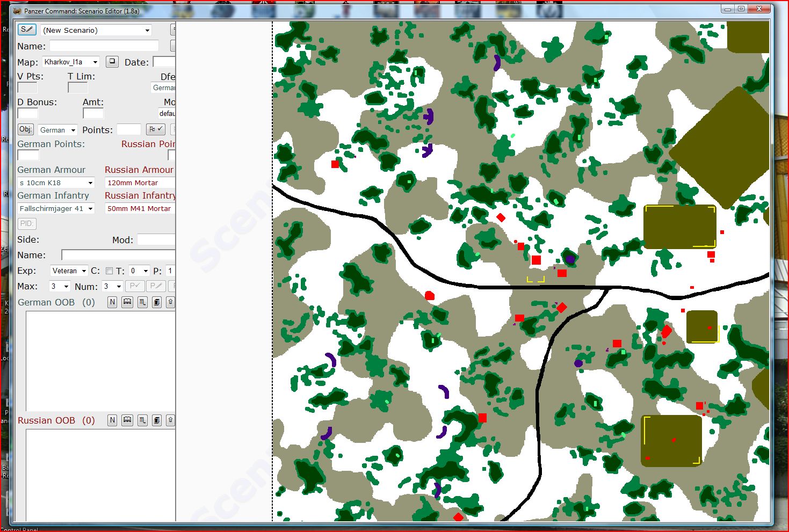
Task: Click the Obj: button
Action: tap(26, 129)
